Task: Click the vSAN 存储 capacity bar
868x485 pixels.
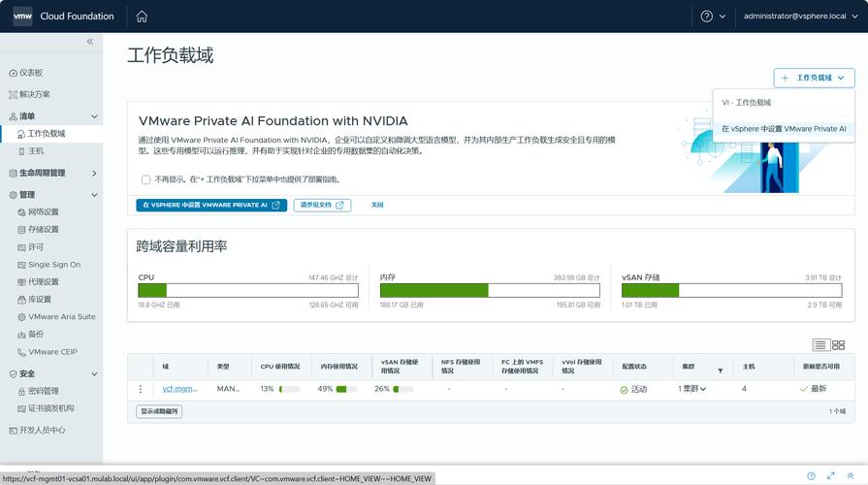Action: 732,290
